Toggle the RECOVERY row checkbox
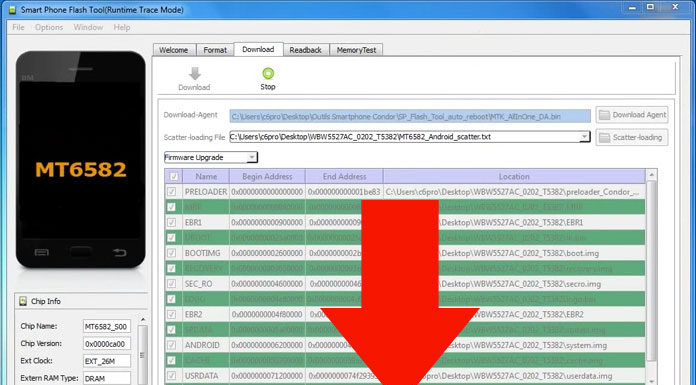696x385 pixels. point(171,269)
